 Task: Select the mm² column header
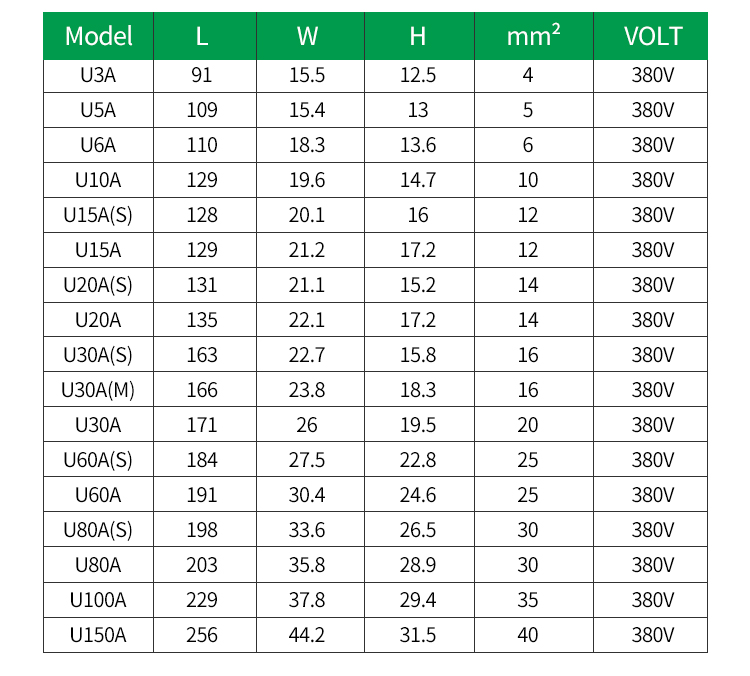tap(534, 36)
